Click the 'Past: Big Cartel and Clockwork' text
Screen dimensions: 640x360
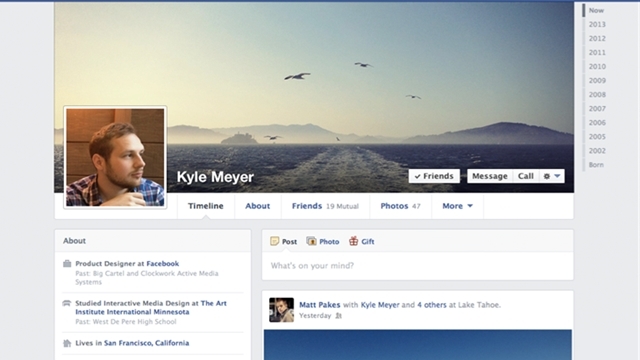[147, 278]
